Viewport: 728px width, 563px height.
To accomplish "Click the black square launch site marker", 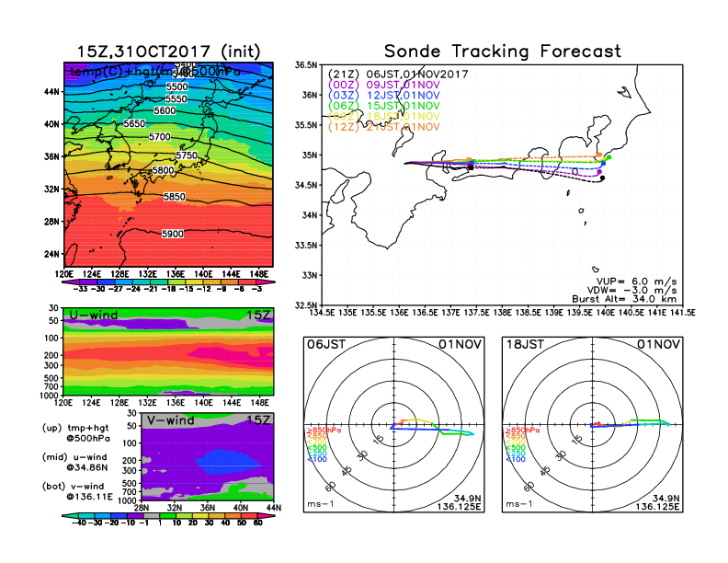I will (x=471, y=167).
